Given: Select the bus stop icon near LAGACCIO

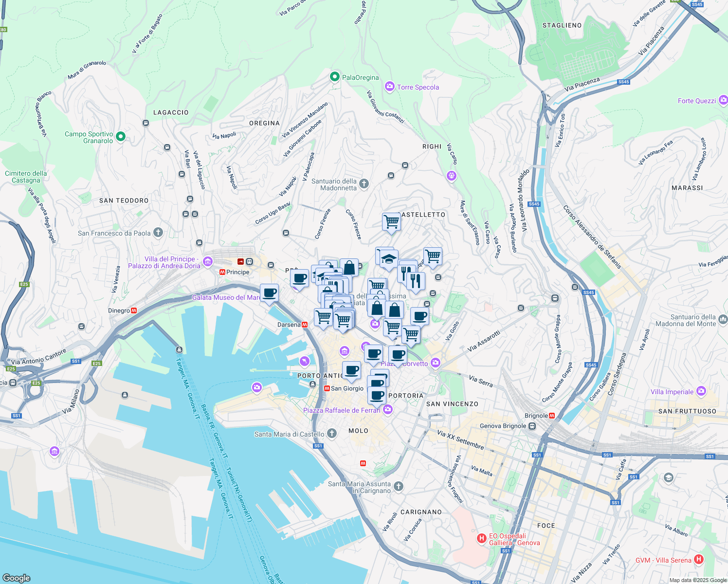Looking at the screenshot, I should 146,123.
